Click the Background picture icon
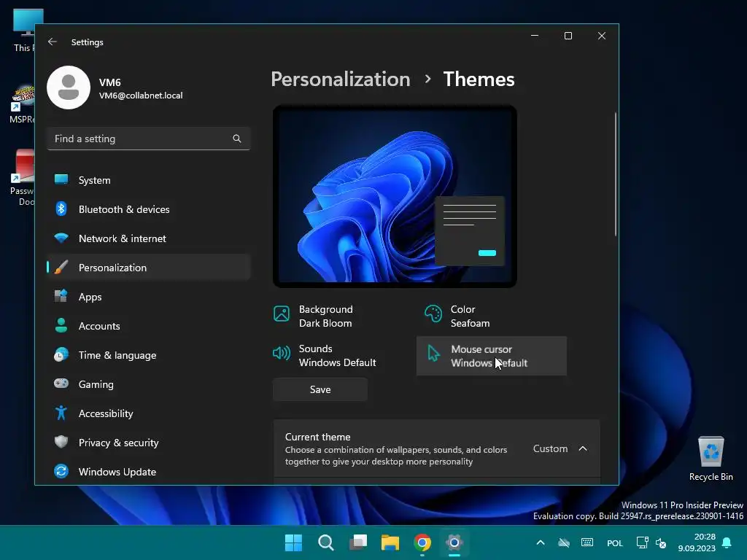Image resolution: width=747 pixels, height=560 pixels. click(282, 314)
